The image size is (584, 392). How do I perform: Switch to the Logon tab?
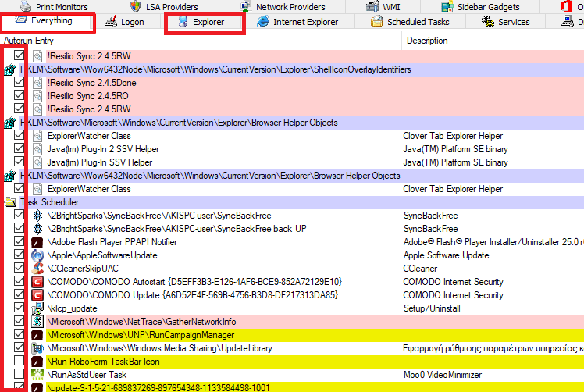pyautogui.click(x=125, y=22)
